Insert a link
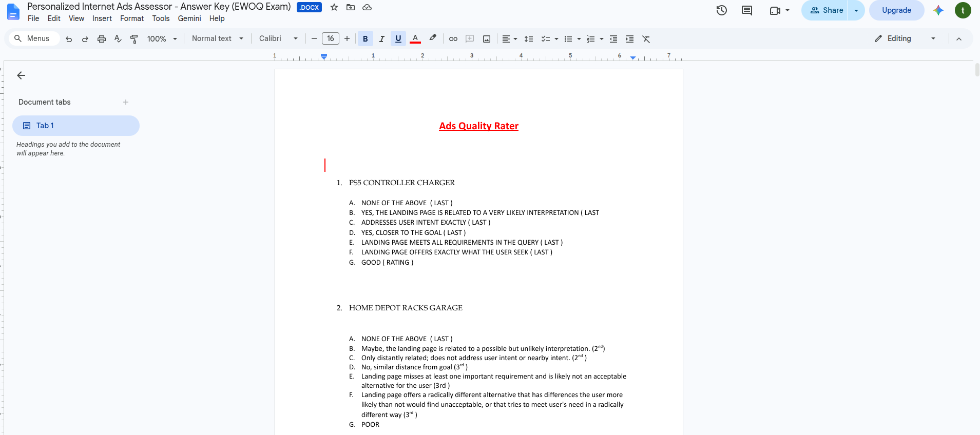Screen dimensions: 980x435 (453, 39)
